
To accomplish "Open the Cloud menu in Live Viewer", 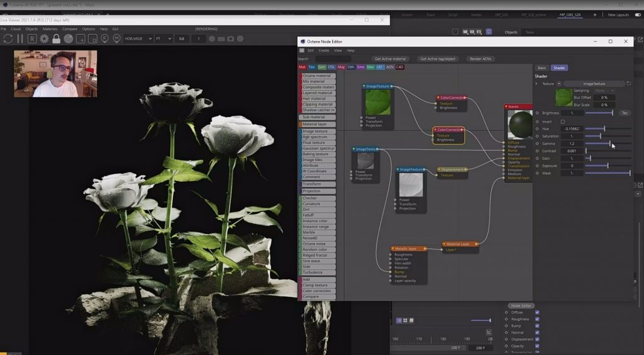I will [x=16, y=29].
